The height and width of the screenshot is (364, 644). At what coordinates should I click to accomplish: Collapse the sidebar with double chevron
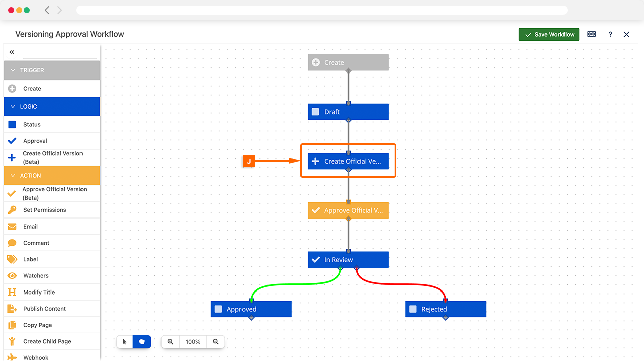tap(12, 52)
